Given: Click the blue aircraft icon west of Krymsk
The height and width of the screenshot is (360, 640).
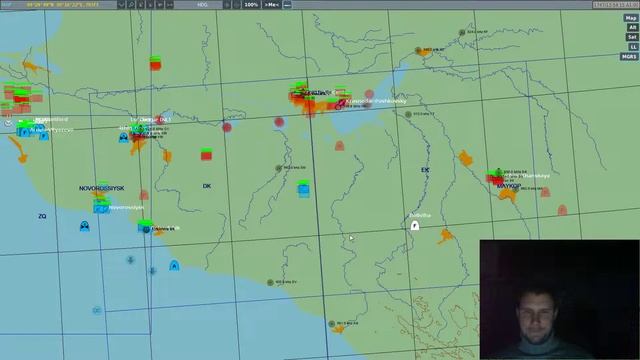Looking at the screenshot, I should pos(124,138).
